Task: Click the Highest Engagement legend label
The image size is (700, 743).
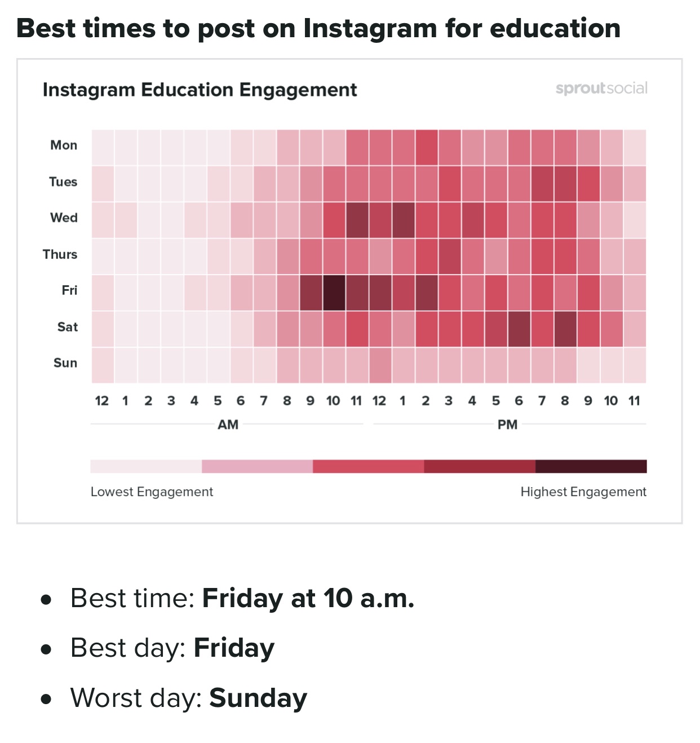Action: [x=583, y=492]
